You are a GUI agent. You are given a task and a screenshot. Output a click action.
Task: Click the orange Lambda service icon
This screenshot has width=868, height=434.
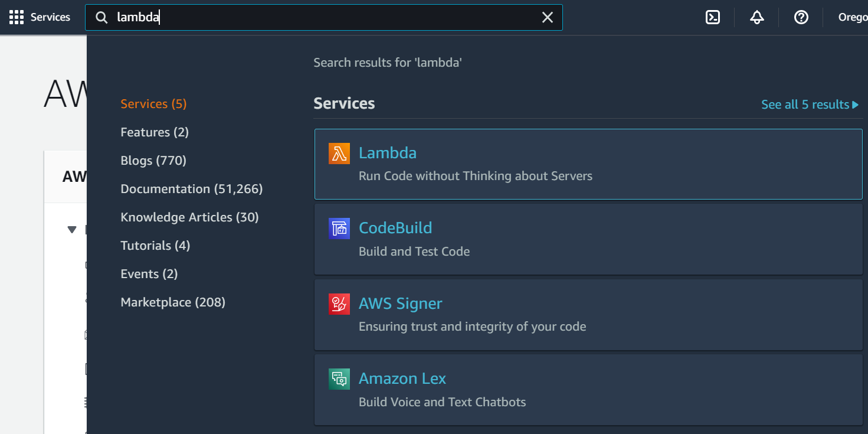[339, 154]
